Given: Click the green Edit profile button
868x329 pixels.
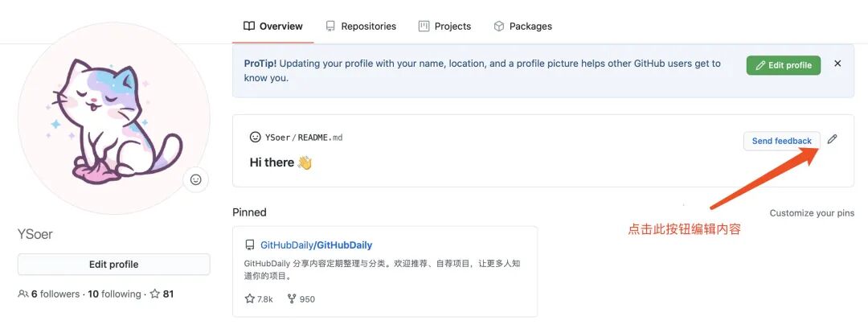Looking at the screenshot, I should 784,65.
